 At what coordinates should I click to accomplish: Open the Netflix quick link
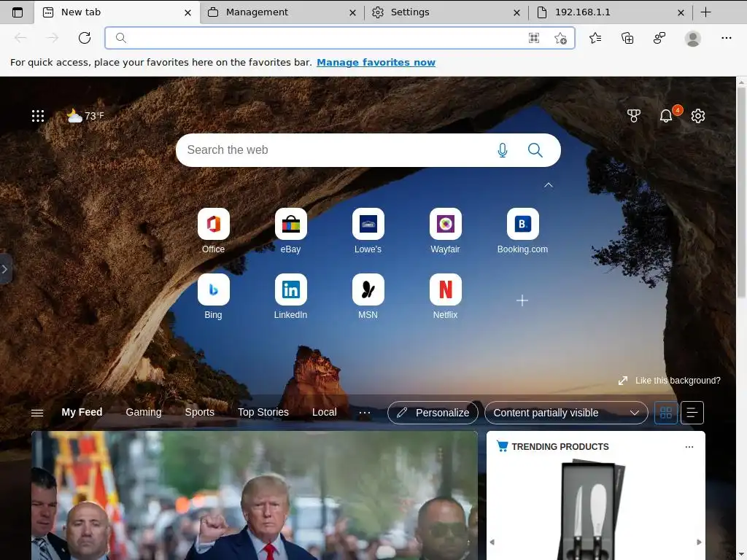click(446, 297)
